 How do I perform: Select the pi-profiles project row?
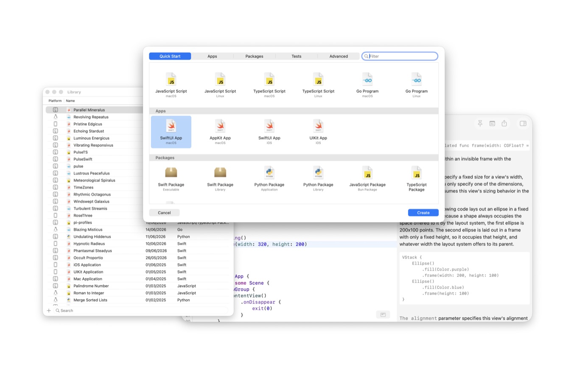click(94, 222)
